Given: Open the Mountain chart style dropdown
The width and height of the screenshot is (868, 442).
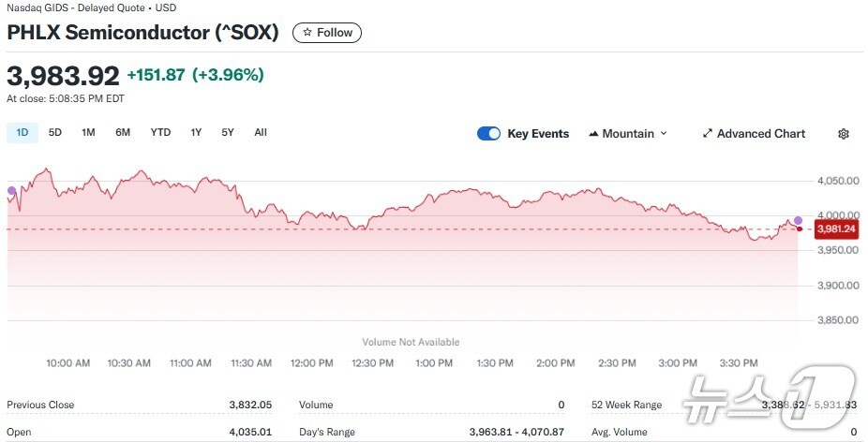Looking at the screenshot, I should [x=628, y=134].
